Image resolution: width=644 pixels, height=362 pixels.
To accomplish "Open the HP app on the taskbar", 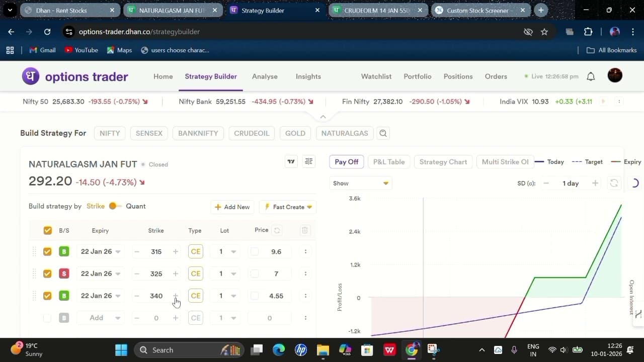I will (x=301, y=350).
